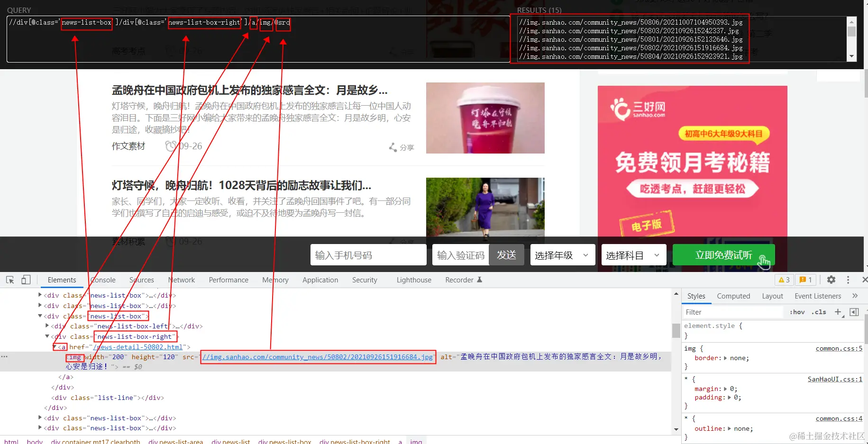Screen dimensions: 868x444
Task: Select the body breadcrumb item
Action: (x=35, y=441)
